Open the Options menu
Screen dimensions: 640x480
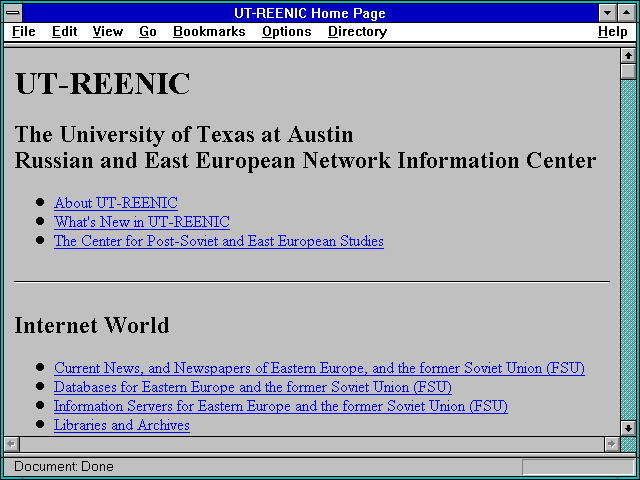coord(287,32)
